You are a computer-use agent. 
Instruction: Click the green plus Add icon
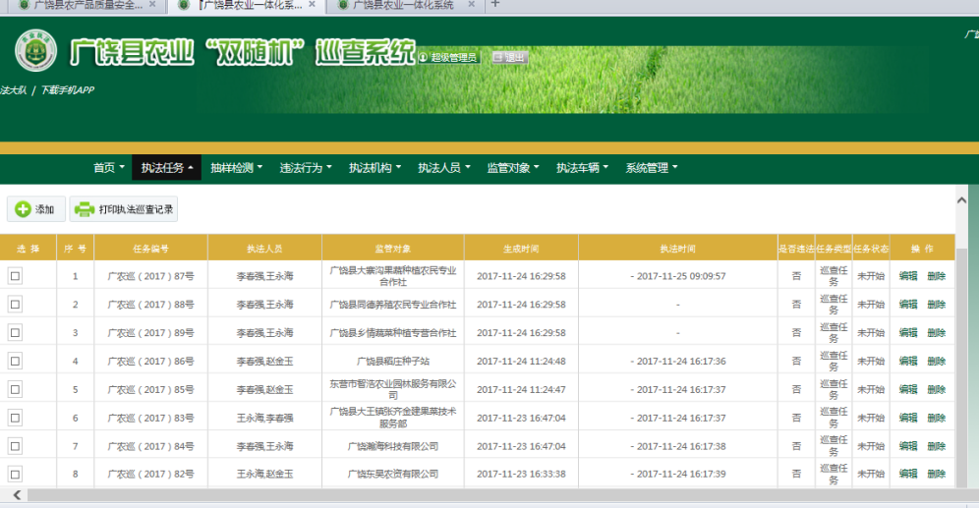23,209
